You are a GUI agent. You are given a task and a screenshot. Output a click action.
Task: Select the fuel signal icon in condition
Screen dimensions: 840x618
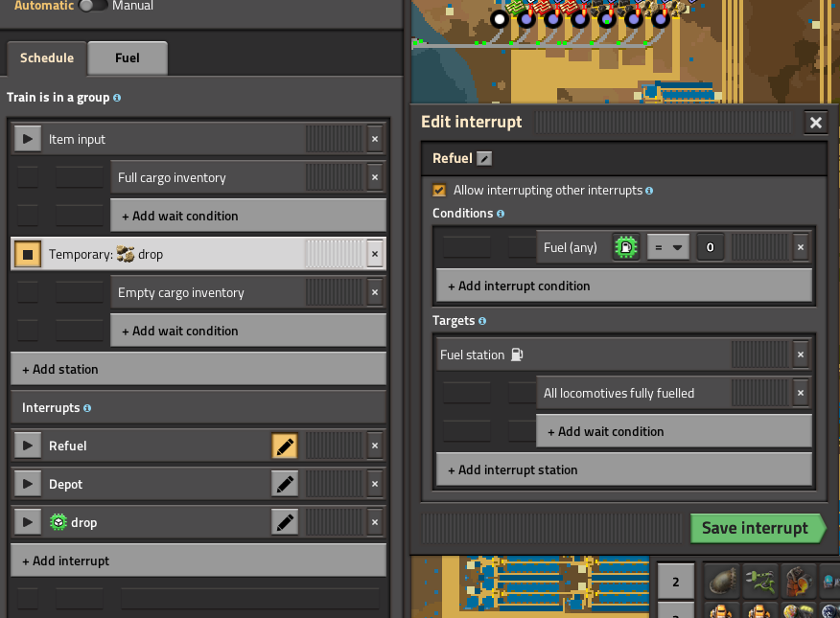pos(626,247)
